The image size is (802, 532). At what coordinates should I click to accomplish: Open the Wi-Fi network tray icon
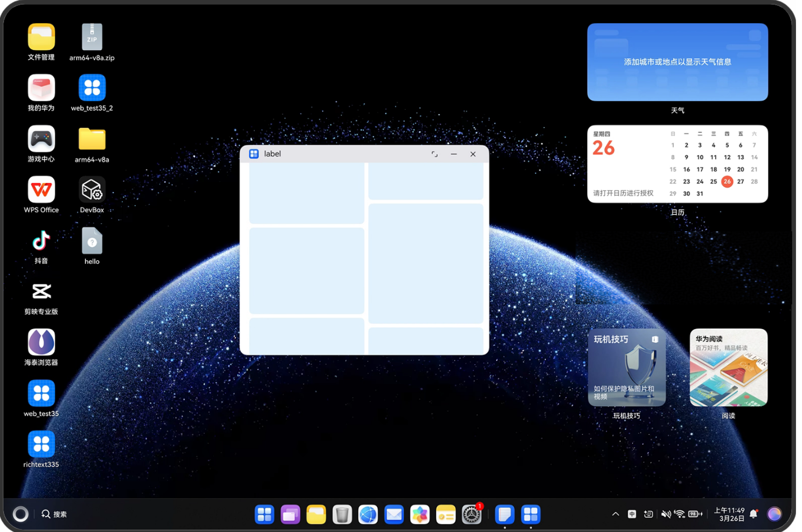[679, 514]
